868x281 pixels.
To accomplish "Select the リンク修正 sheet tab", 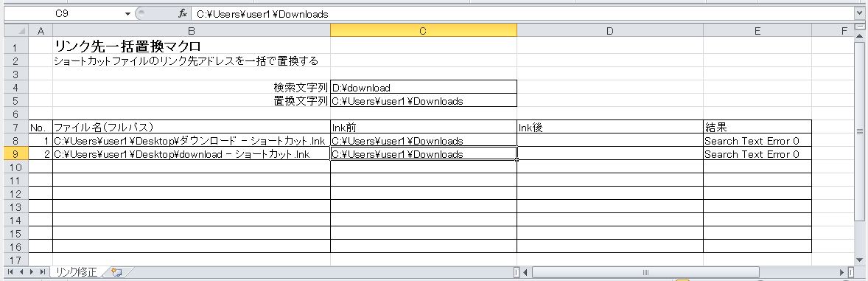I will click(77, 272).
